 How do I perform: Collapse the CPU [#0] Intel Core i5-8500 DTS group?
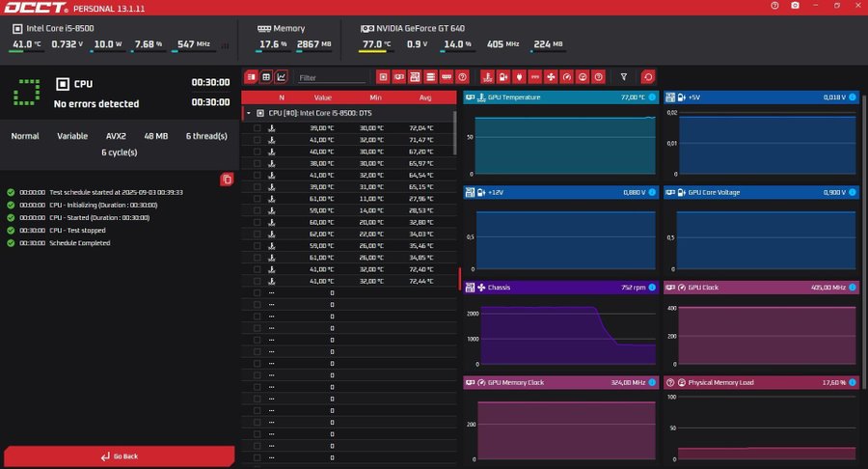(248, 113)
